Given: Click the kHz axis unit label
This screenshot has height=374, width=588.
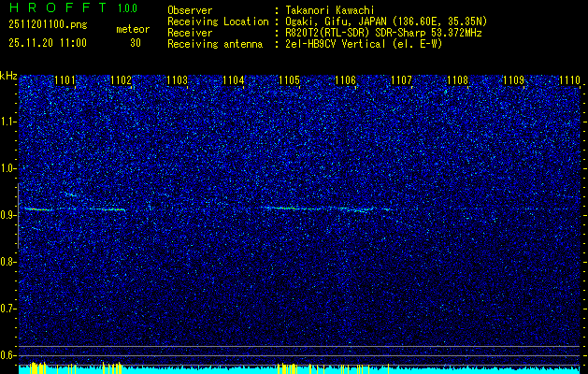Looking at the screenshot, I should [x=8, y=76].
